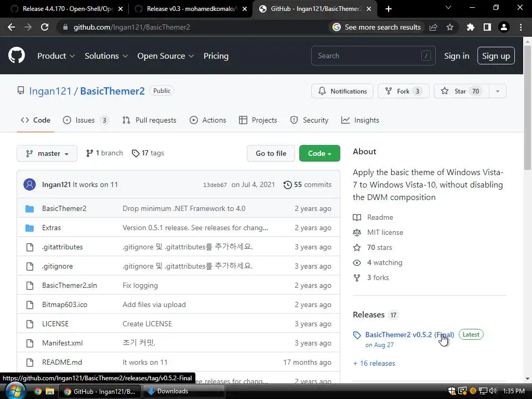Open Chrome three-dot menu
The height and width of the screenshot is (399, 532).
[521, 27]
